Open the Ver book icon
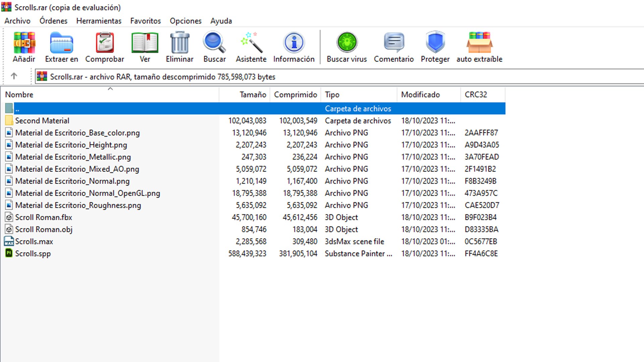 click(x=145, y=43)
